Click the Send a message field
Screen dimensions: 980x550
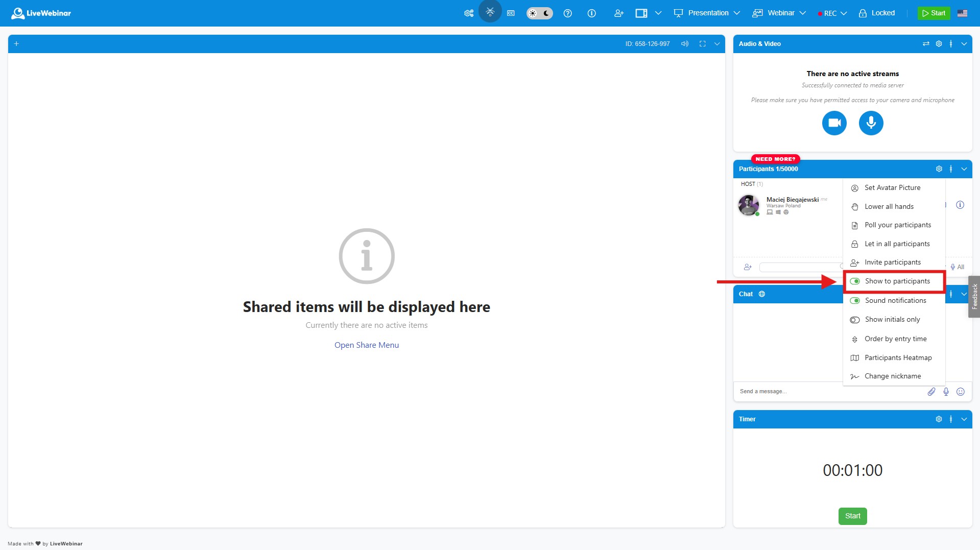830,392
